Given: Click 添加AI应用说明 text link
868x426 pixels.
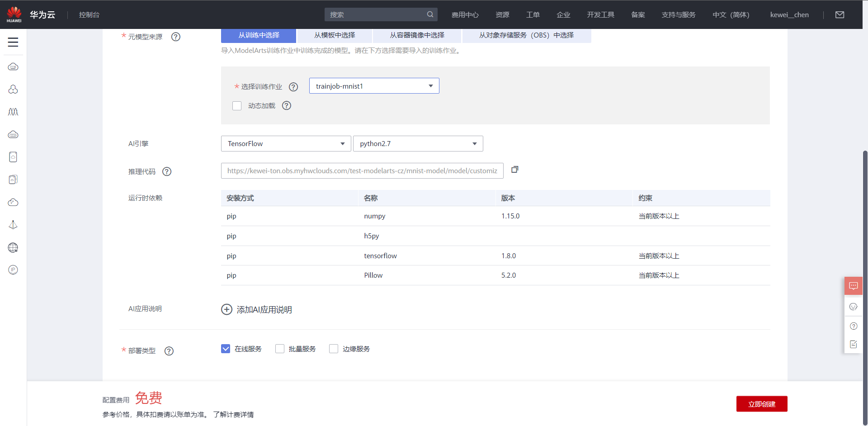Looking at the screenshot, I should point(264,309).
